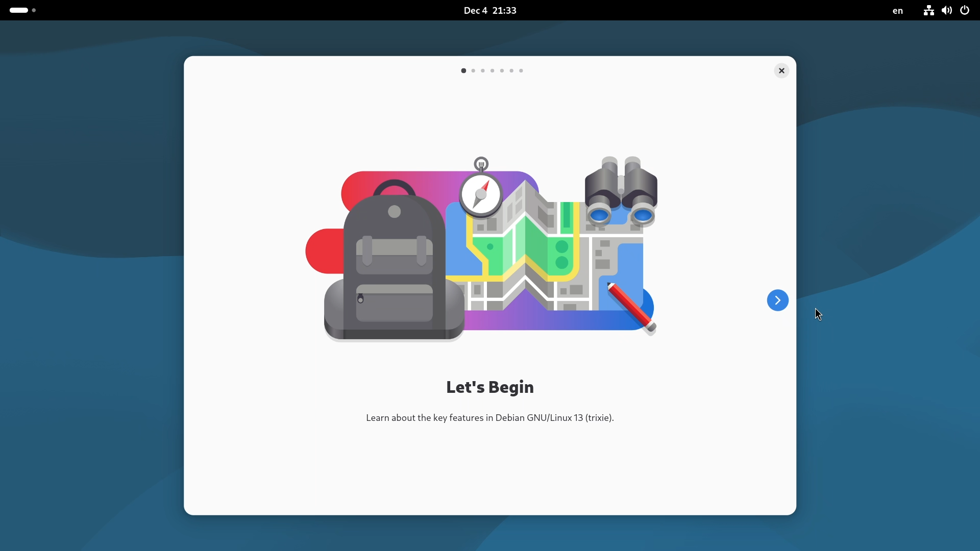
Task: Jump to the third tour page dot
Action: 482,71
